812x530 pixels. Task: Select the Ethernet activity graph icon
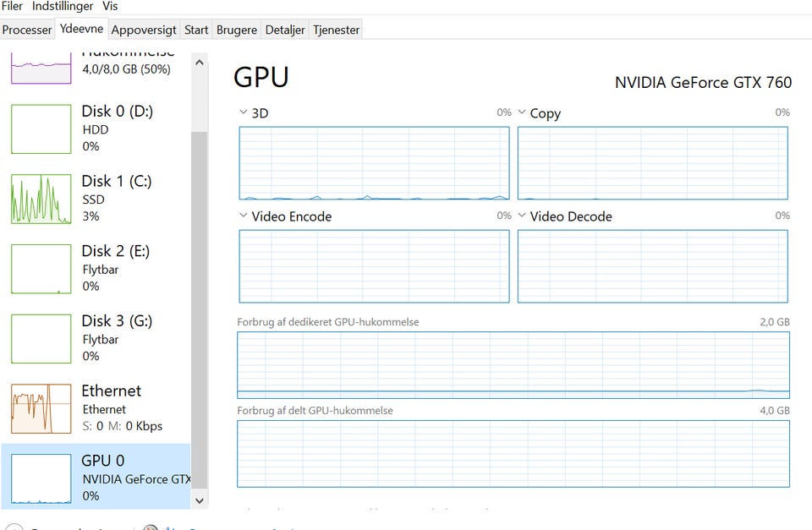41,408
